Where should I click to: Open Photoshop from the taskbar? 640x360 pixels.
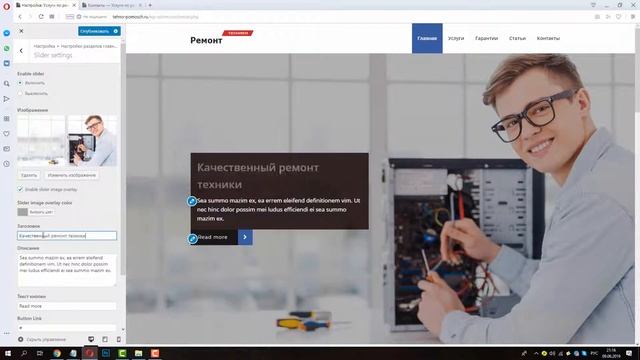coord(106,353)
